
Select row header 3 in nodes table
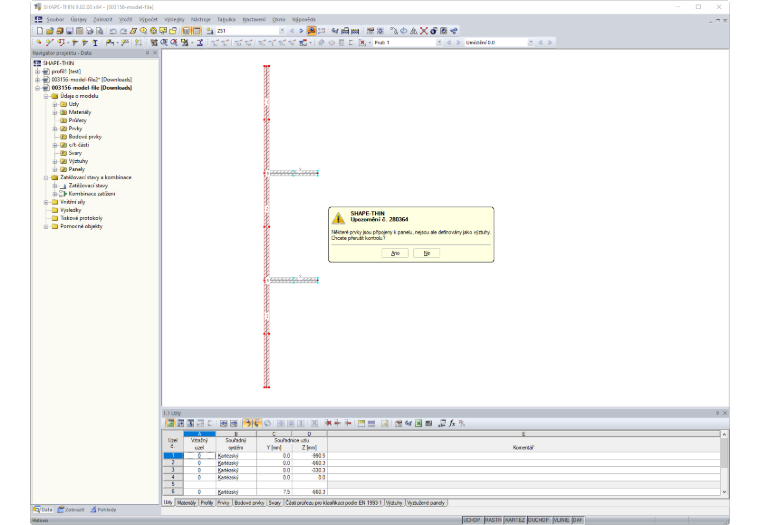coord(173,470)
